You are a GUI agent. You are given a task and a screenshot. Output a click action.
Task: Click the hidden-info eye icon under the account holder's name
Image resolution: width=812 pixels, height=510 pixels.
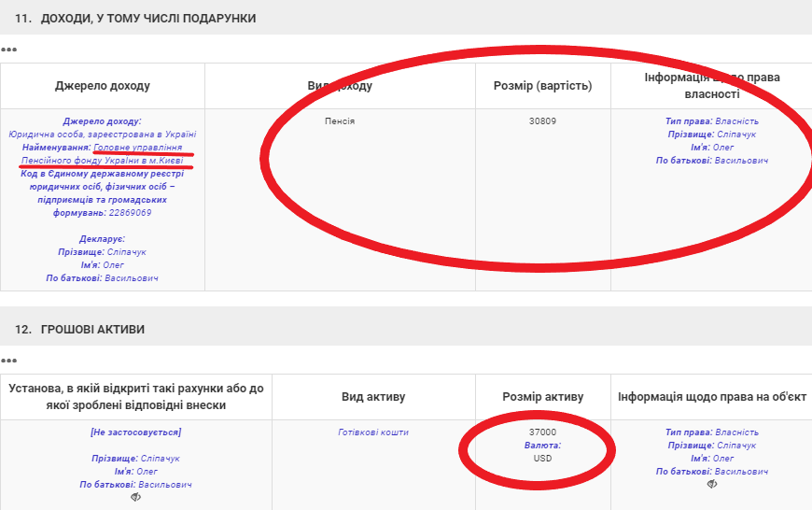[x=135, y=497]
